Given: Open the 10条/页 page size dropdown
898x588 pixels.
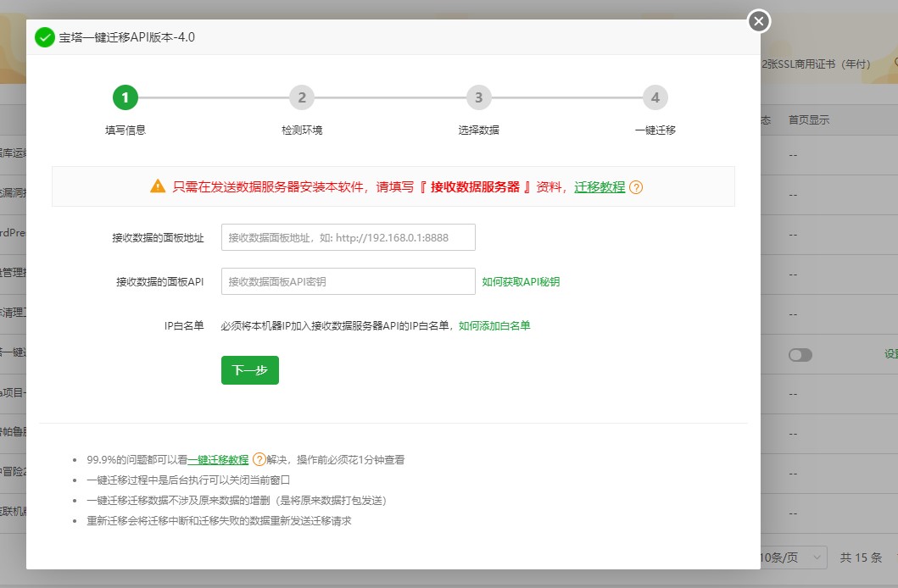Looking at the screenshot, I should pos(792,557).
